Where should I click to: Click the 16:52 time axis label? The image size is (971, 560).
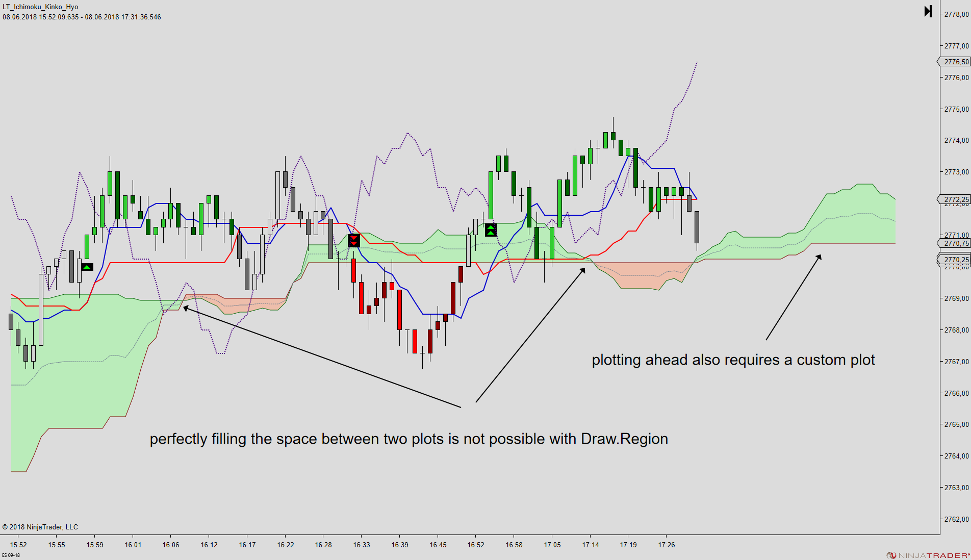pos(476,545)
